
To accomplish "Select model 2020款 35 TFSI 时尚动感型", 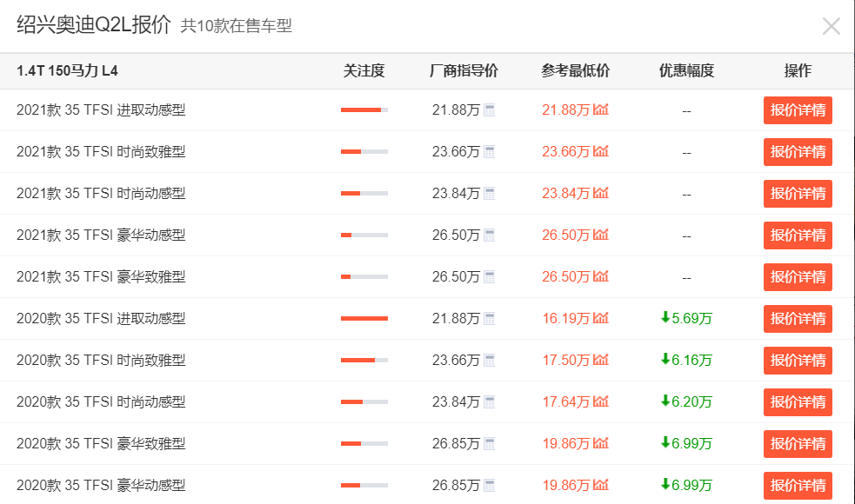I will click(101, 402).
